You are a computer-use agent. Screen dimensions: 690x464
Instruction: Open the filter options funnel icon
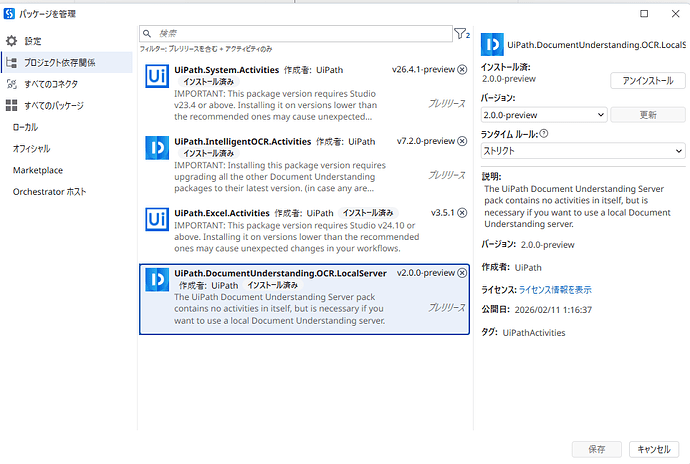[462, 33]
